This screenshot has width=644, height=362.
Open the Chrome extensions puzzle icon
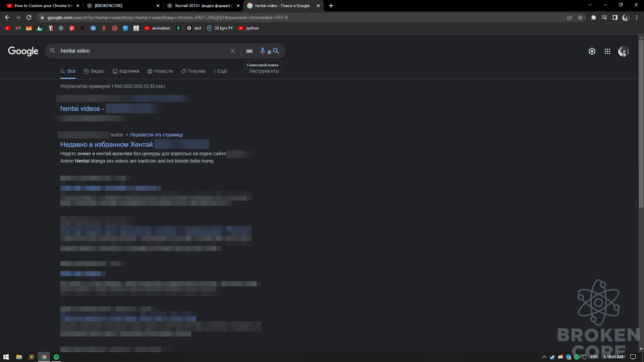594,17
